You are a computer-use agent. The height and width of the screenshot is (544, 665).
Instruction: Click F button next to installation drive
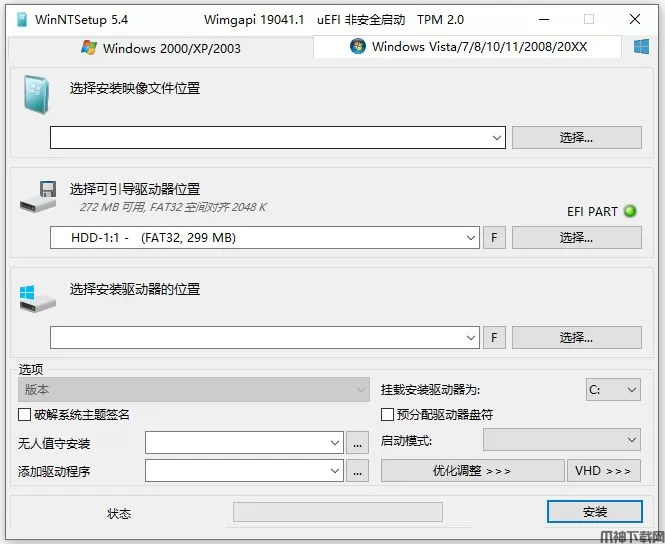click(494, 338)
